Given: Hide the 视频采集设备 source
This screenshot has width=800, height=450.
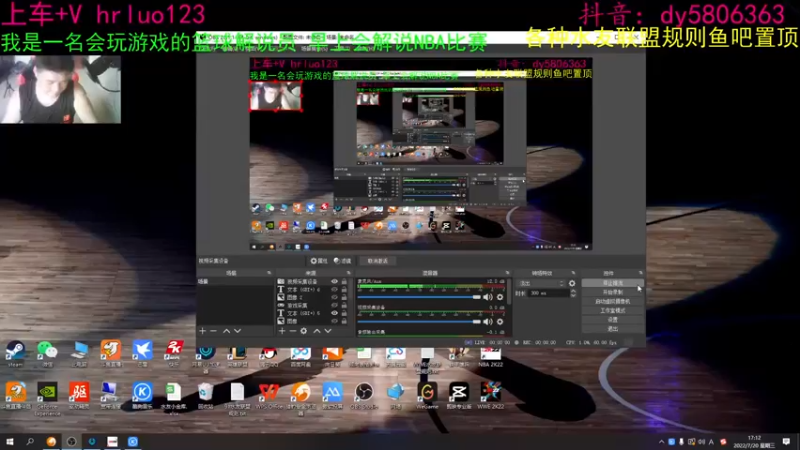Looking at the screenshot, I should tap(334, 282).
